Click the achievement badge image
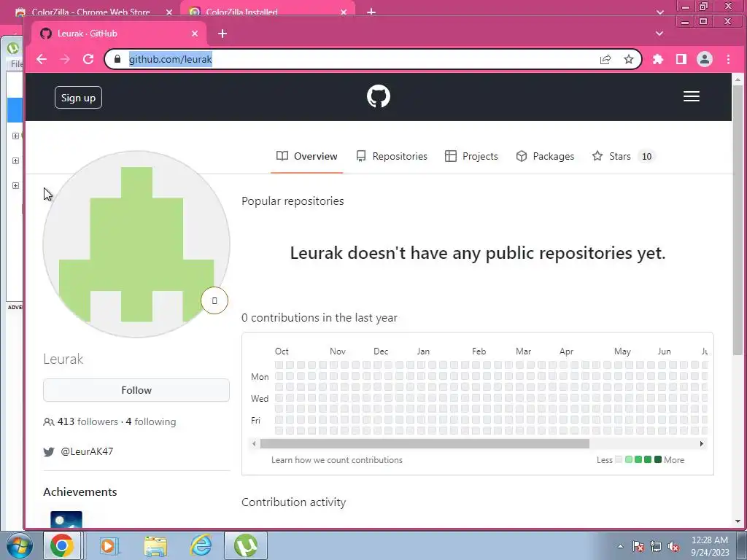The height and width of the screenshot is (560, 747). pyautogui.click(x=66, y=519)
